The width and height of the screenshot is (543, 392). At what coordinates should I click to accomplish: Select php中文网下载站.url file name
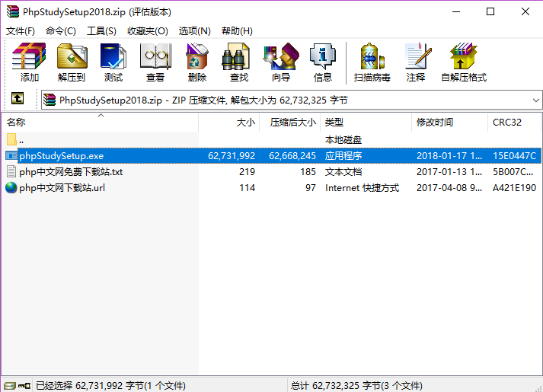pyautogui.click(x=62, y=188)
